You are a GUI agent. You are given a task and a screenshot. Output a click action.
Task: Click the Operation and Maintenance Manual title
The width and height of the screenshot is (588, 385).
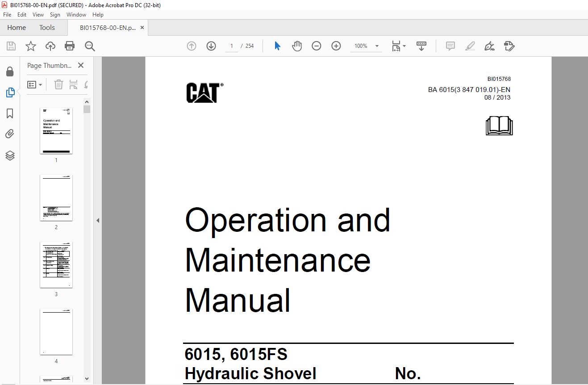(288, 260)
